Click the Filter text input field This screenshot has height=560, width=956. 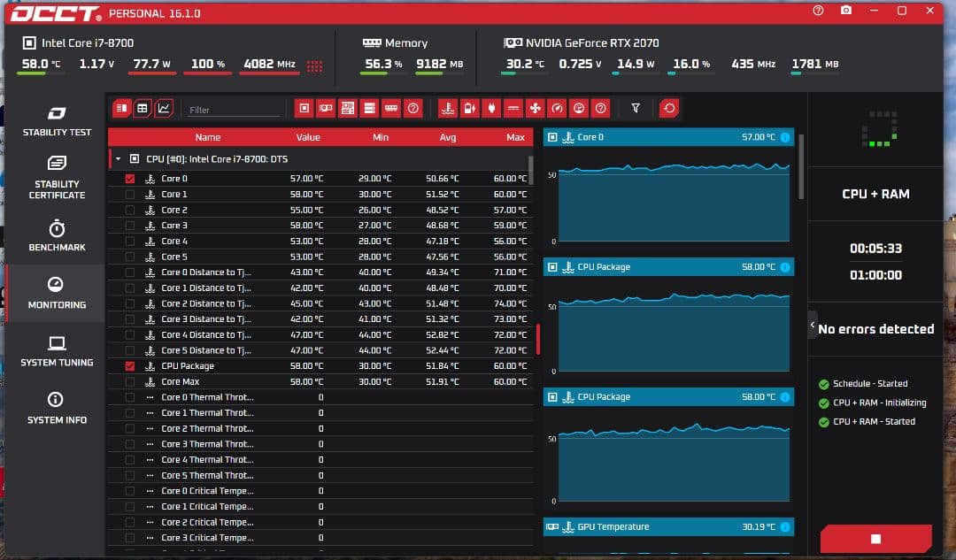click(234, 110)
